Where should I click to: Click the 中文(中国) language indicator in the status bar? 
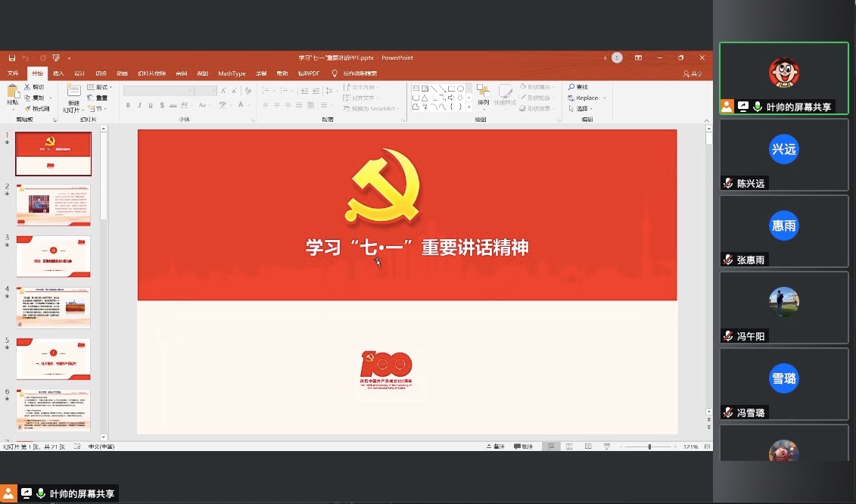(x=101, y=446)
